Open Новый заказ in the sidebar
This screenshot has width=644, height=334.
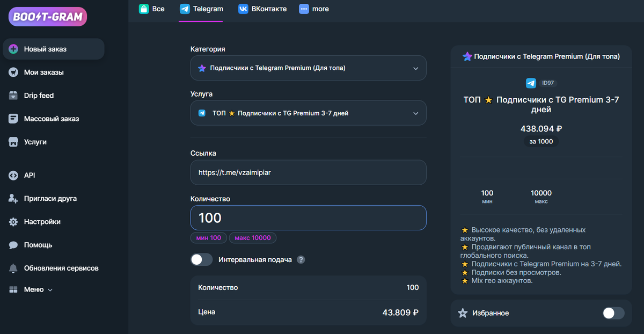pos(54,49)
